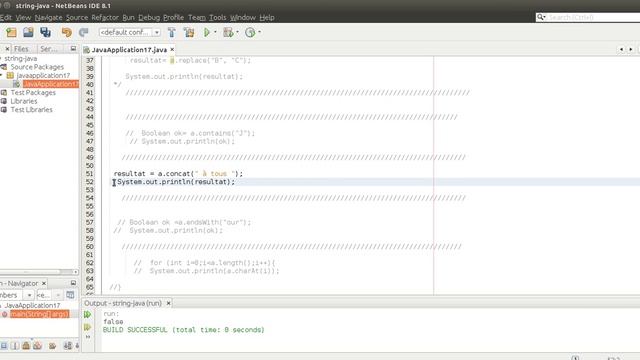Open Navigator Members view dropdown
The height and width of the screenshot is (360, 640).
[x=29, y=295]
